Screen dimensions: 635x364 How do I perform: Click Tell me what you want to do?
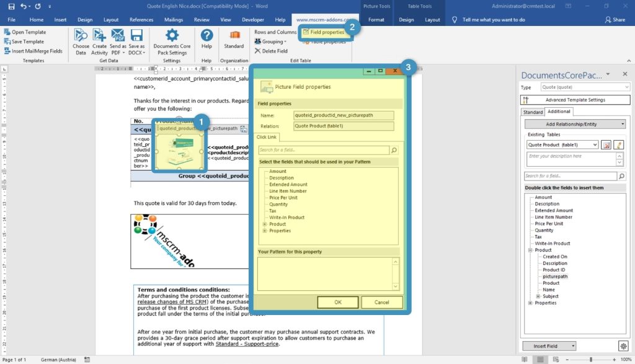coord(493,19)
